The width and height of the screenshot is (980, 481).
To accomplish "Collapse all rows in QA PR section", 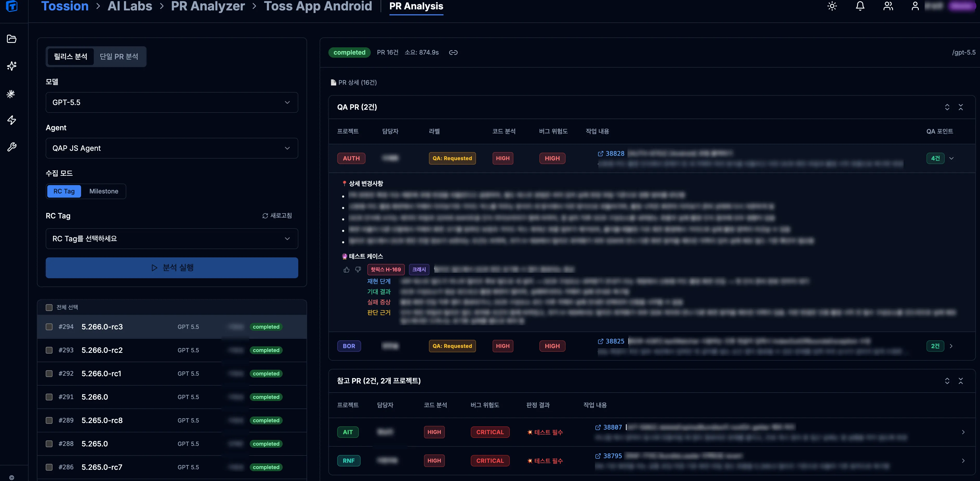I will [961, 107].
